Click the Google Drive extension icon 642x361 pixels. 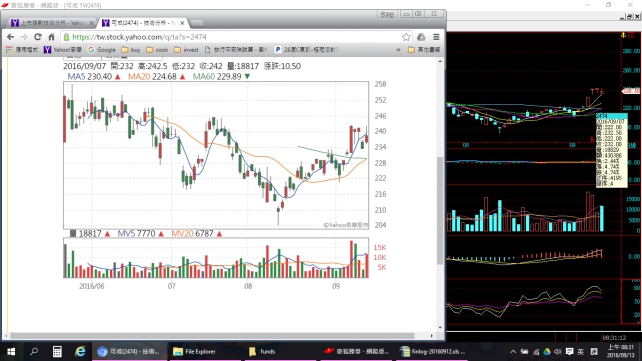pos(421,37)
